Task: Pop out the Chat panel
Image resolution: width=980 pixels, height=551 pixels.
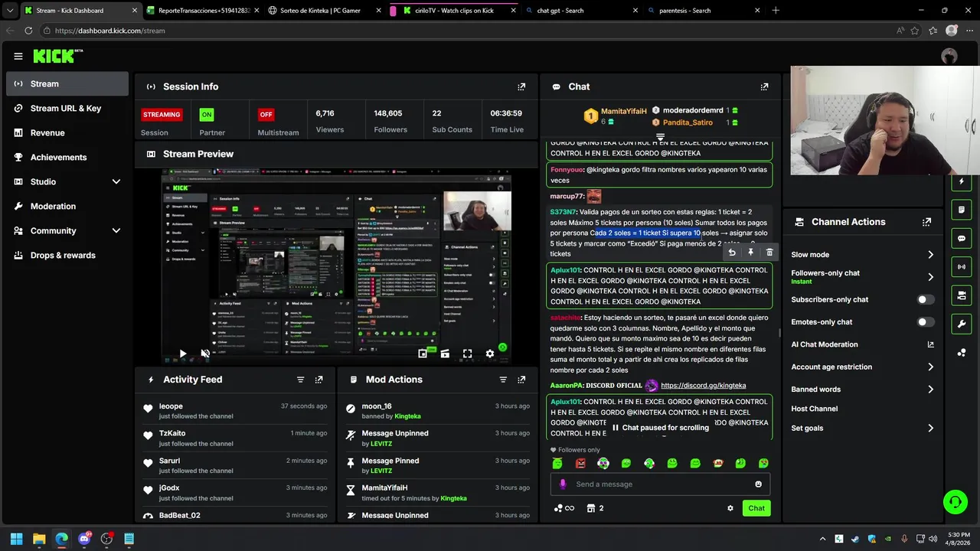Action: [764, 86]
